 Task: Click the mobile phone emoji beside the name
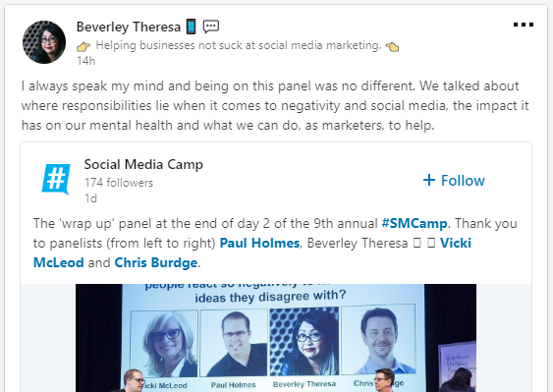tap(192, 27)
